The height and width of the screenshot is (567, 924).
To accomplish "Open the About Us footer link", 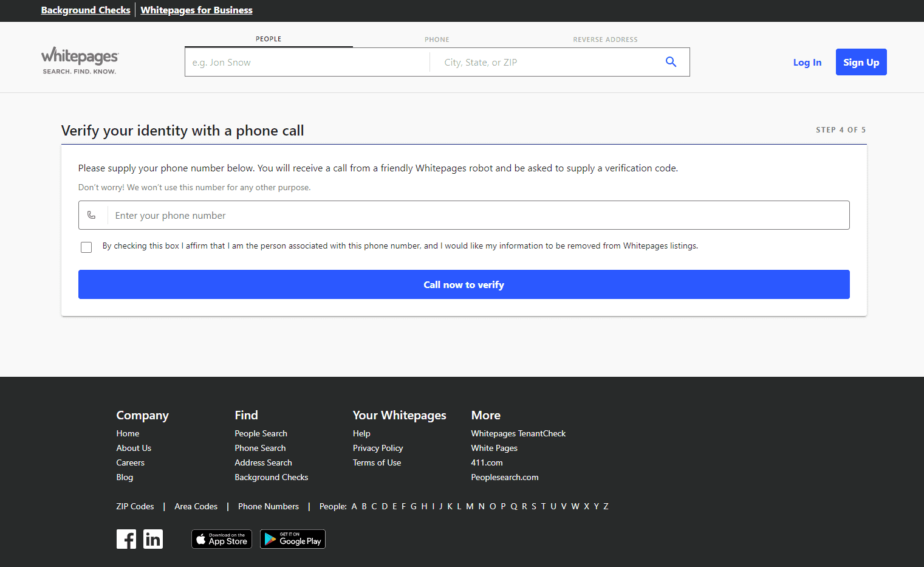I will [134, 448].
